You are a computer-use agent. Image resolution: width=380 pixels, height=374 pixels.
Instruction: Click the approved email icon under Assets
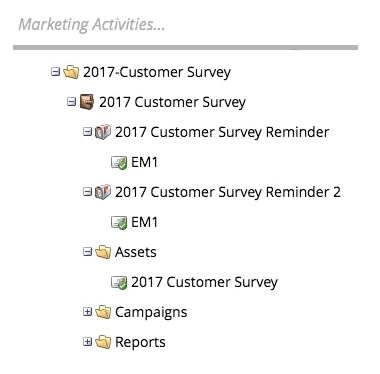(119, 282)
